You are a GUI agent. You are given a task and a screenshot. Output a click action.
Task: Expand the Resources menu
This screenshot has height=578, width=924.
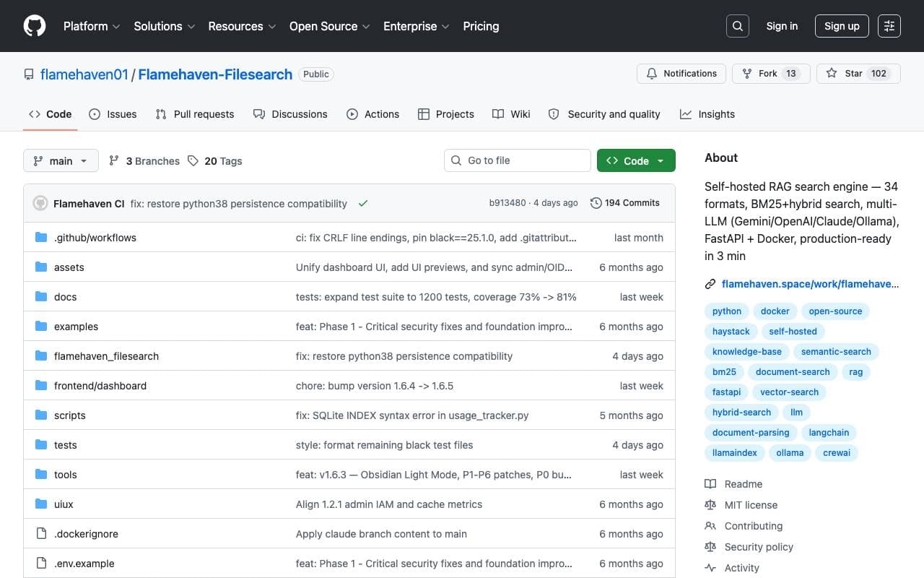pos(242,26)
